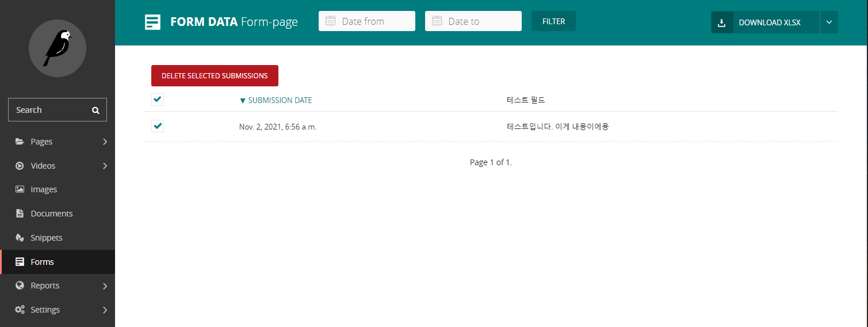Click the 'Nov. 2, 2021, 6:56 a.m.' cell
Image resolution: width=868 pixels, height=327 pixels.
coord(278,127)
